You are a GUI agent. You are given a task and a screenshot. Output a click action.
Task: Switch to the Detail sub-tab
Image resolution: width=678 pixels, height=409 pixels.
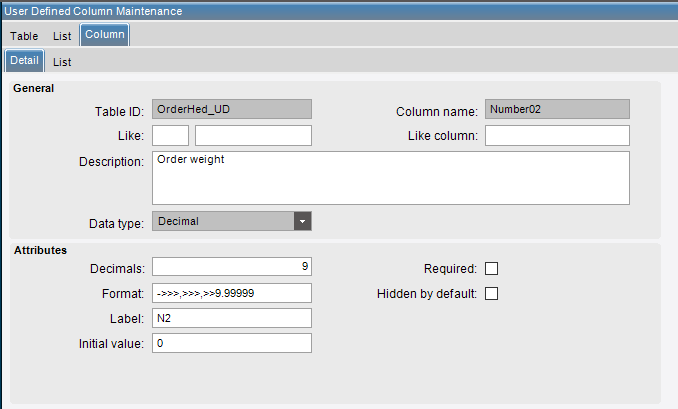(24, 61)
